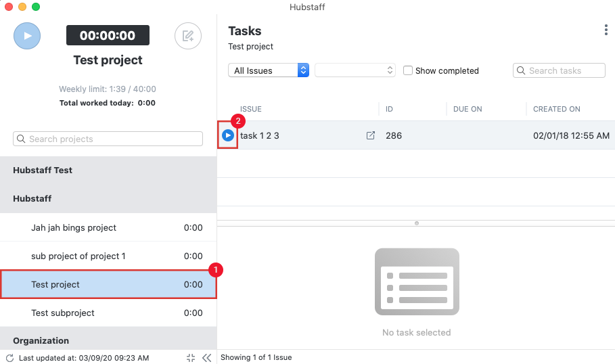Click Showing 1 of 1 Issue status
The image size is (615, 364).
(256, 357)
